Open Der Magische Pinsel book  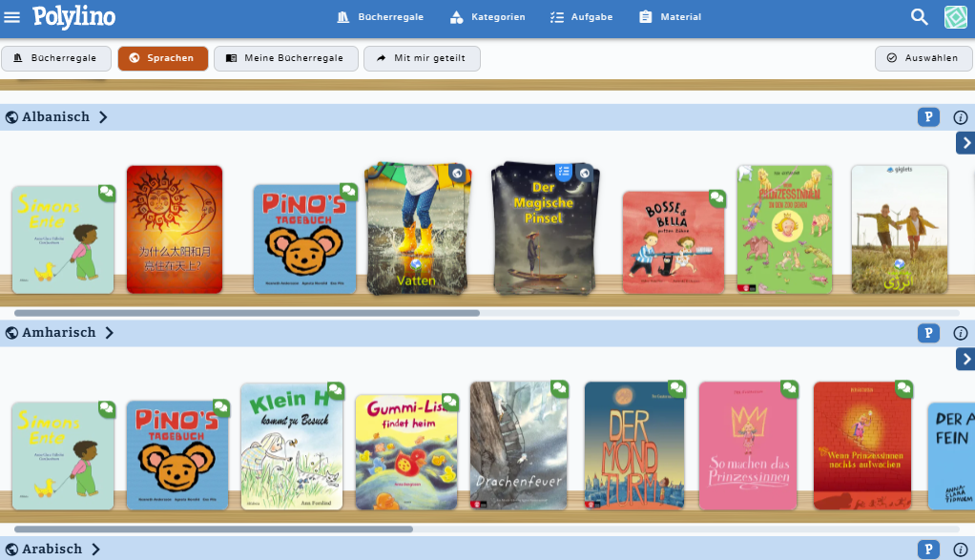(545, 229)
